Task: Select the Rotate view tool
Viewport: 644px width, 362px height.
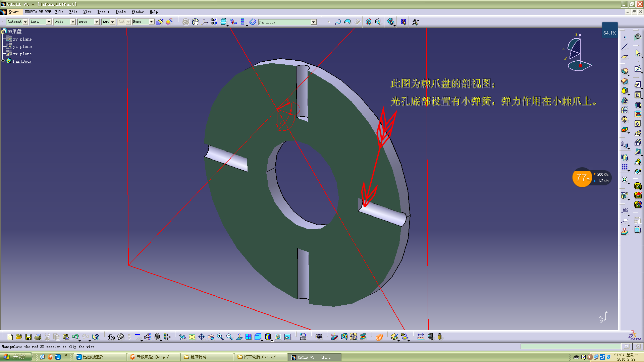Action: pos(211,337)
